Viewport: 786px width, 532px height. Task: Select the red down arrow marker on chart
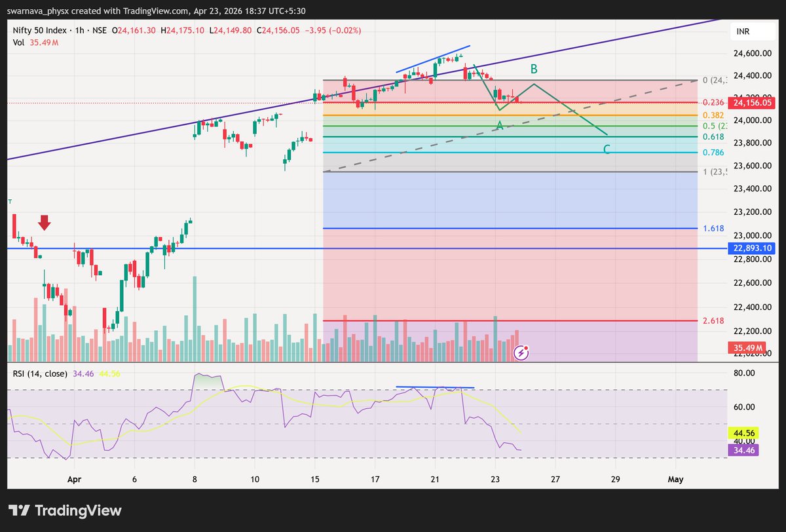point(44,223)
